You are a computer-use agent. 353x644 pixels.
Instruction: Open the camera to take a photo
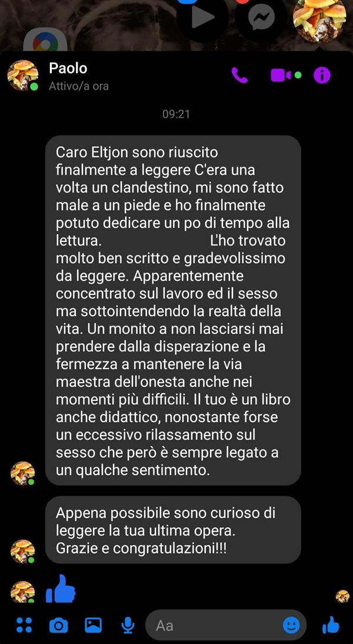pyautogui.click(x=58, y=626)
